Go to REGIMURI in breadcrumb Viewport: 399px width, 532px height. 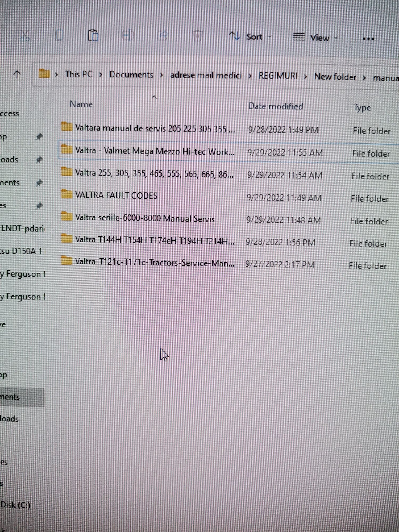pyautogui.click(x=278, y=76)
